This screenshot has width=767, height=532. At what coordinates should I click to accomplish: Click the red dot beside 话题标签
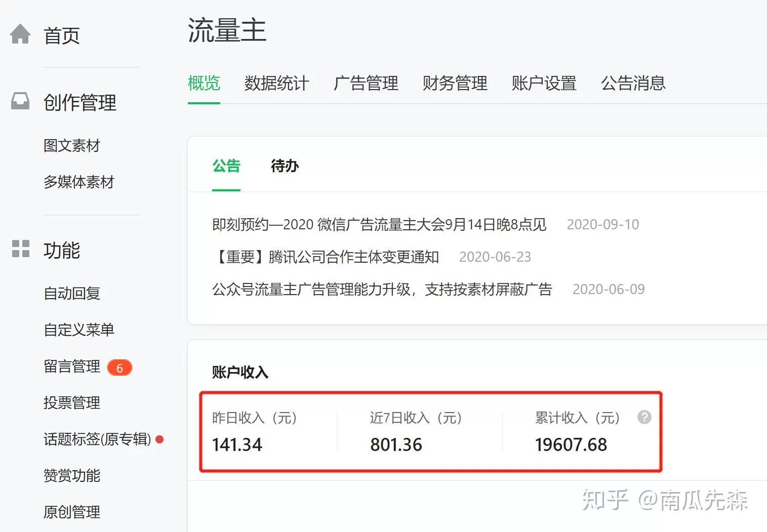tap(159, 439)
